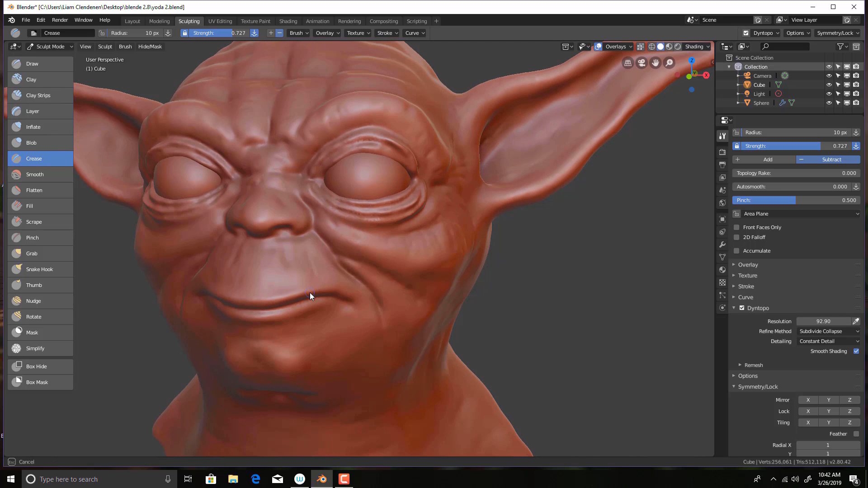Toggle Dyntopo checkbox in the header
The image size is (868, 488).
pyautogui.click(x=746, y=33)
